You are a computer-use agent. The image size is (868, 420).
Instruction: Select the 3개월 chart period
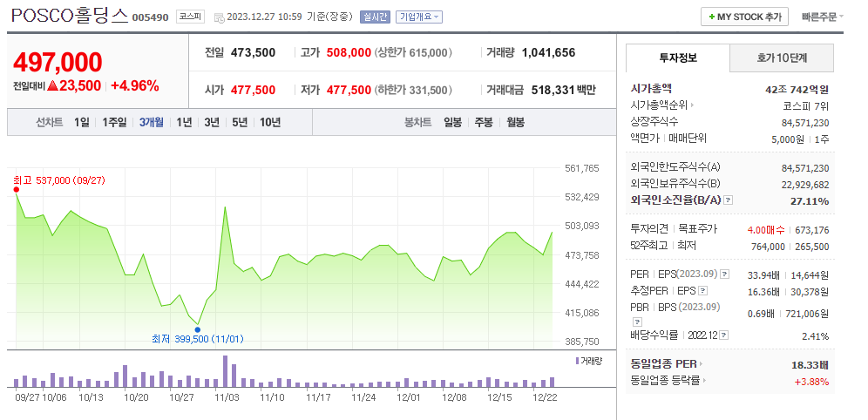click(151, 122)
